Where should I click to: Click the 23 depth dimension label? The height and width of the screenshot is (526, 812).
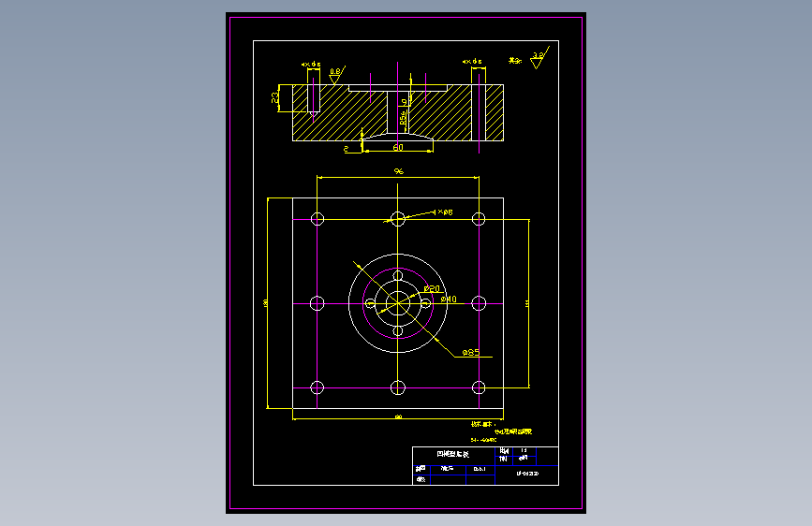tap(274, 96)
